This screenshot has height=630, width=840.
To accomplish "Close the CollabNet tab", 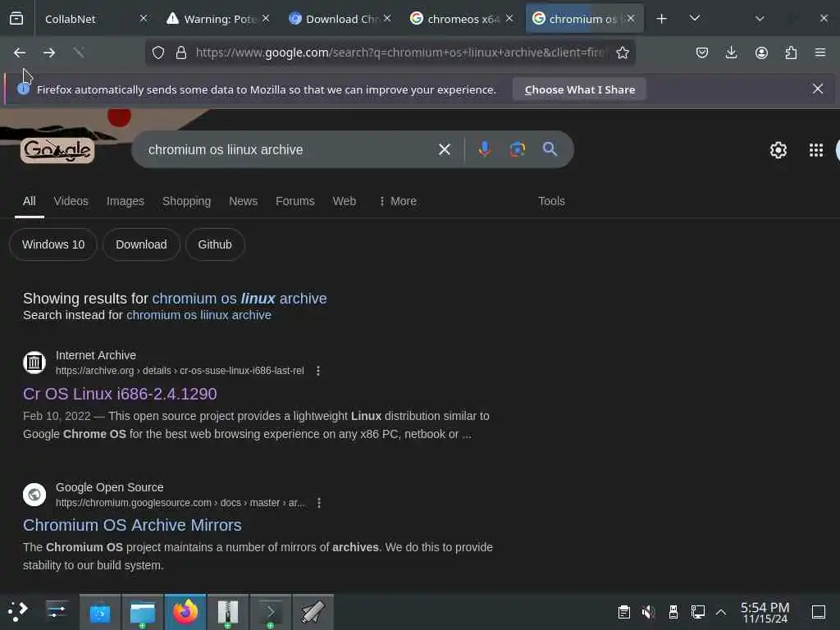I will point(143,19).
